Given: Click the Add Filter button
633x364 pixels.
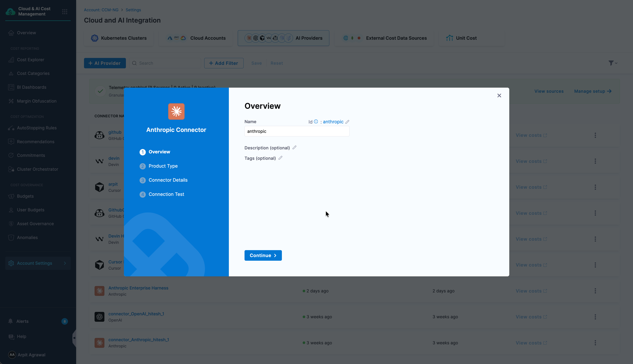Looking at the screenshot, I should pyautogui.click(x=224, y=63).
